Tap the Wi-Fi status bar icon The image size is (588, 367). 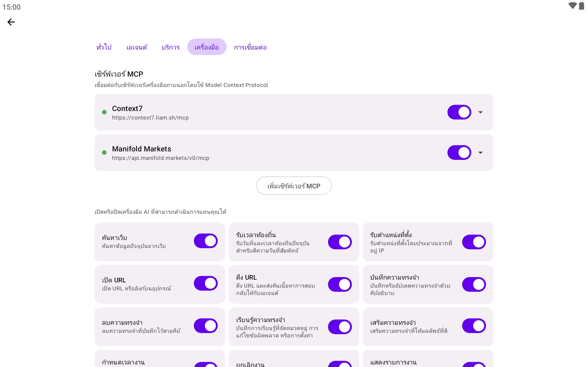click(572, 6)
